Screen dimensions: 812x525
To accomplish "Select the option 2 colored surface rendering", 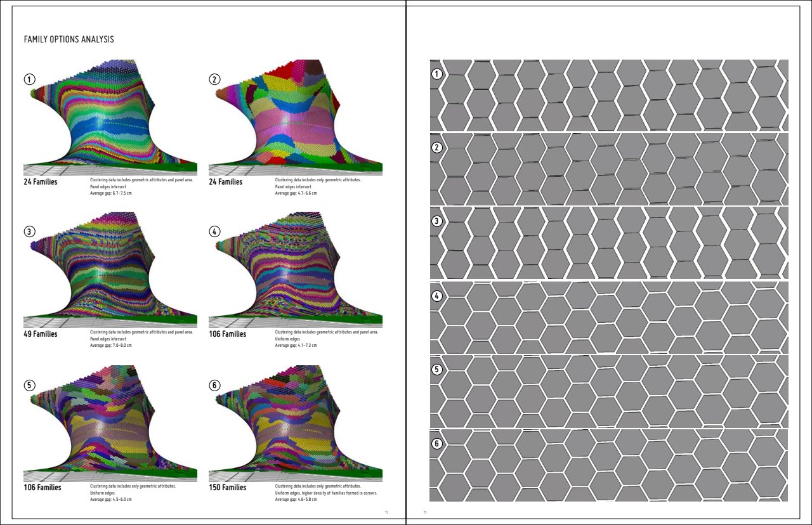I will tap(296, 117).
